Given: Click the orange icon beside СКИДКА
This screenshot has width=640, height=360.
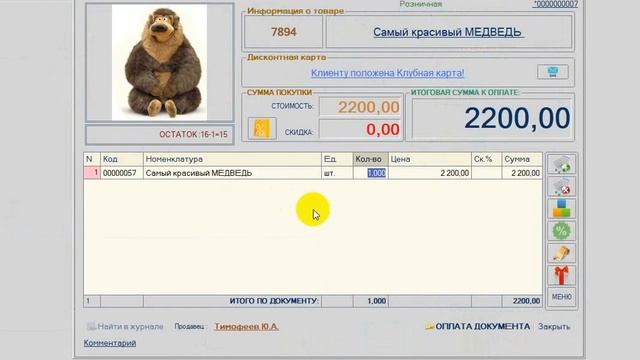Looking at the screenshot, I should pyautogui.click(x=262, y=129).
